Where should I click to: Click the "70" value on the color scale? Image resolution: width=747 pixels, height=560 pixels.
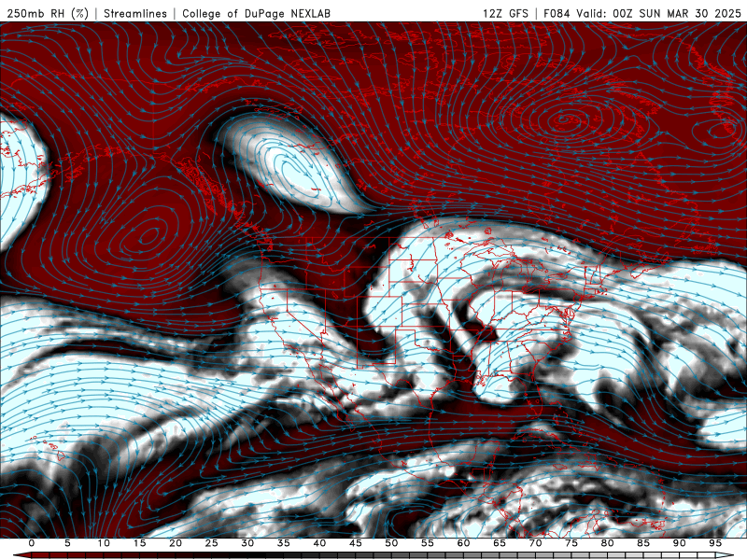point(535,543)
